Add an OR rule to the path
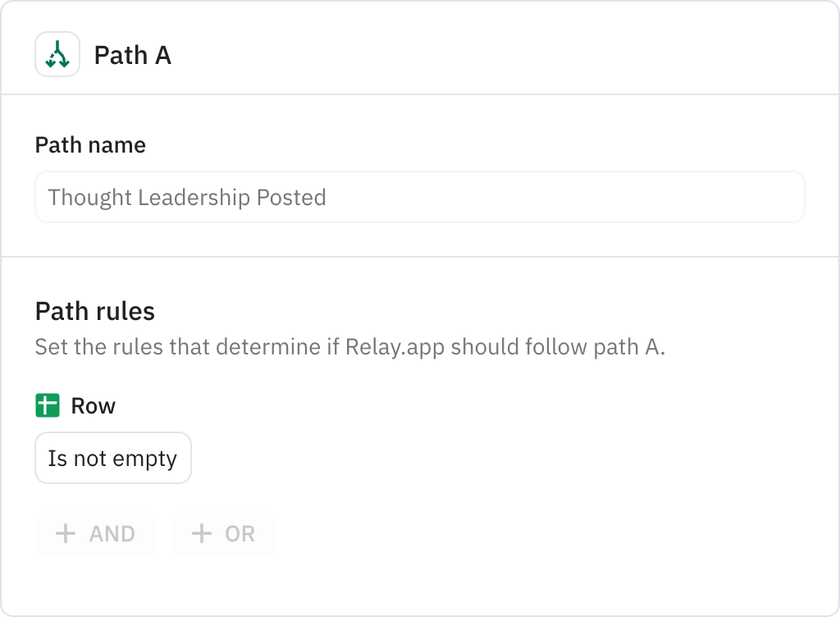 point(223,533)
